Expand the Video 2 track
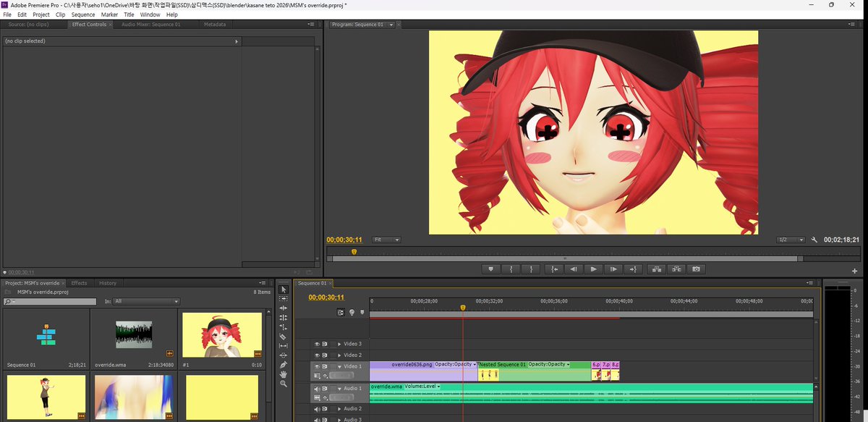868x422 pixels. coord(339,355)
